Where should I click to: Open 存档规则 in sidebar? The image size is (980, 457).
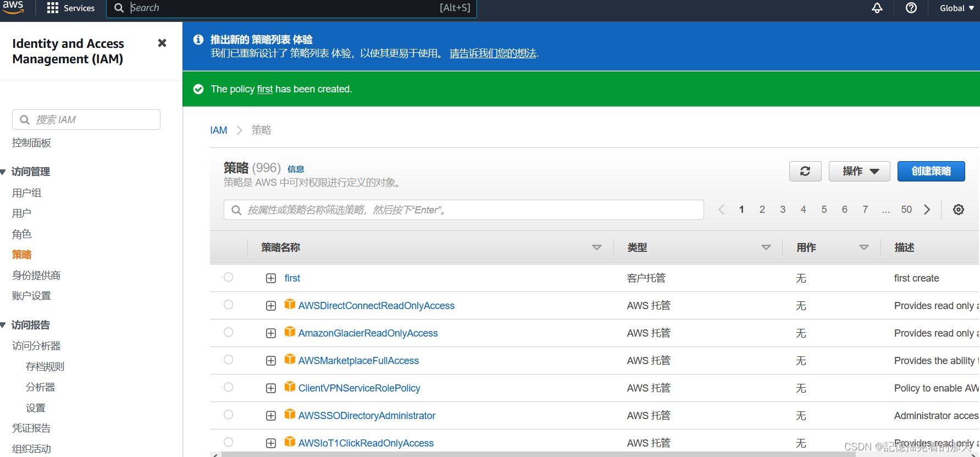pyautogui.click(x=45, y=367)
